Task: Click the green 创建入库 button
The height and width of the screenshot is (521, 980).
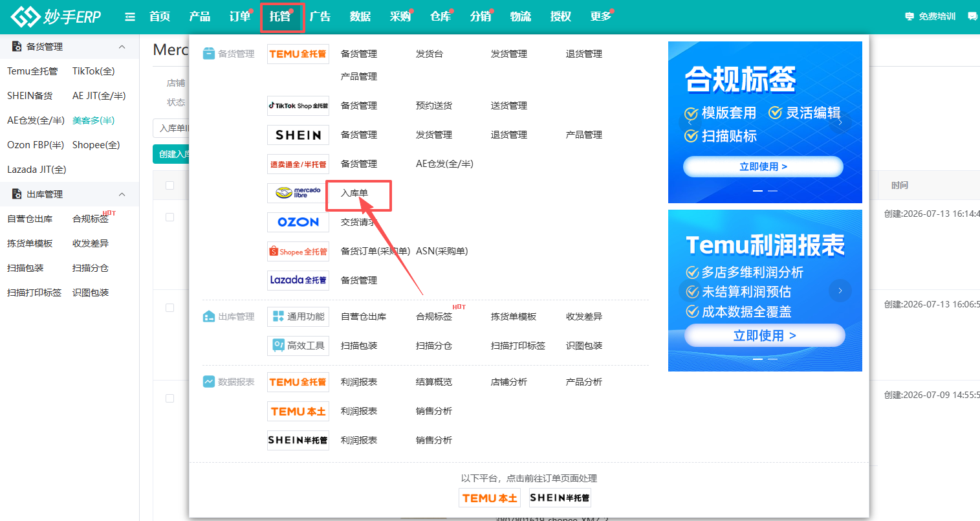Action: point(171,154)
